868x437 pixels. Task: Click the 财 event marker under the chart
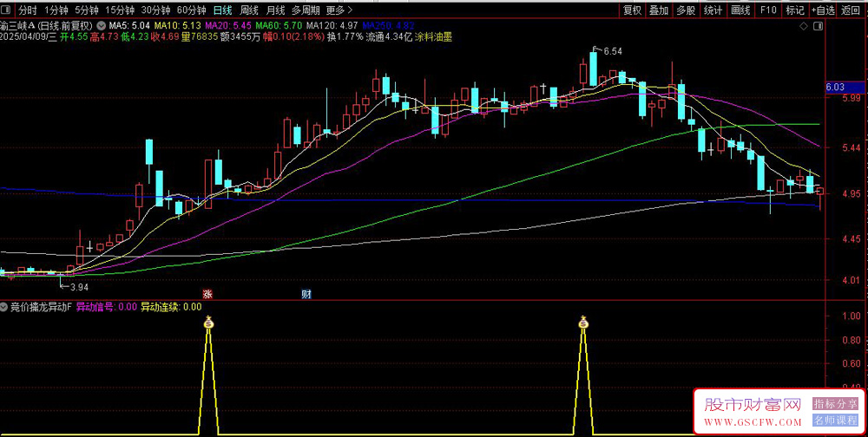pyautogui.click(x=306, y=294)
